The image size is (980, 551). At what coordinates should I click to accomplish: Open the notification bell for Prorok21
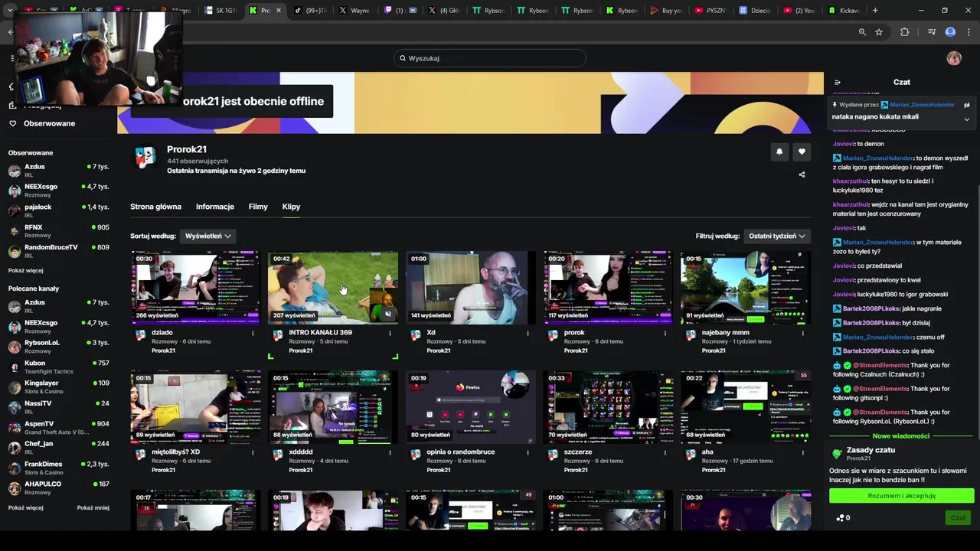pyautogui.click(x=779, y=152)
